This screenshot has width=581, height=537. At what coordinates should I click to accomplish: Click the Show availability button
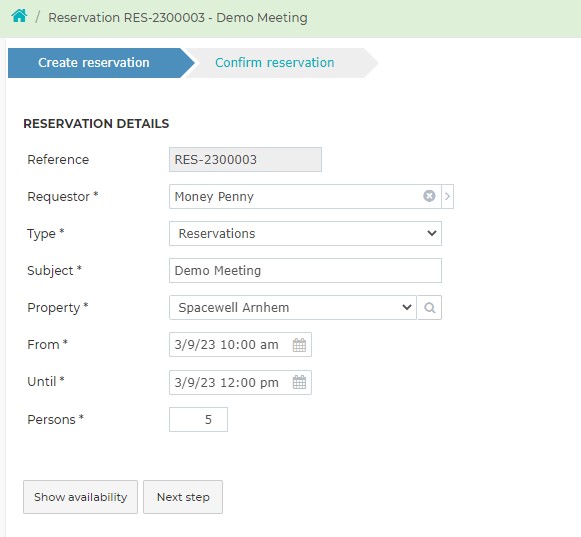click(x=80, y=497)
